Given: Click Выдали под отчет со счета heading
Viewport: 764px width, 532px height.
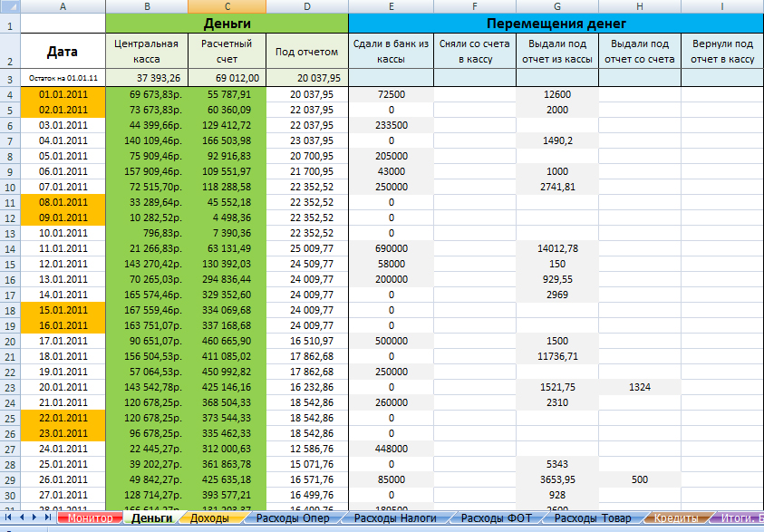Looking at the screenshot, I should coord(640,51).
